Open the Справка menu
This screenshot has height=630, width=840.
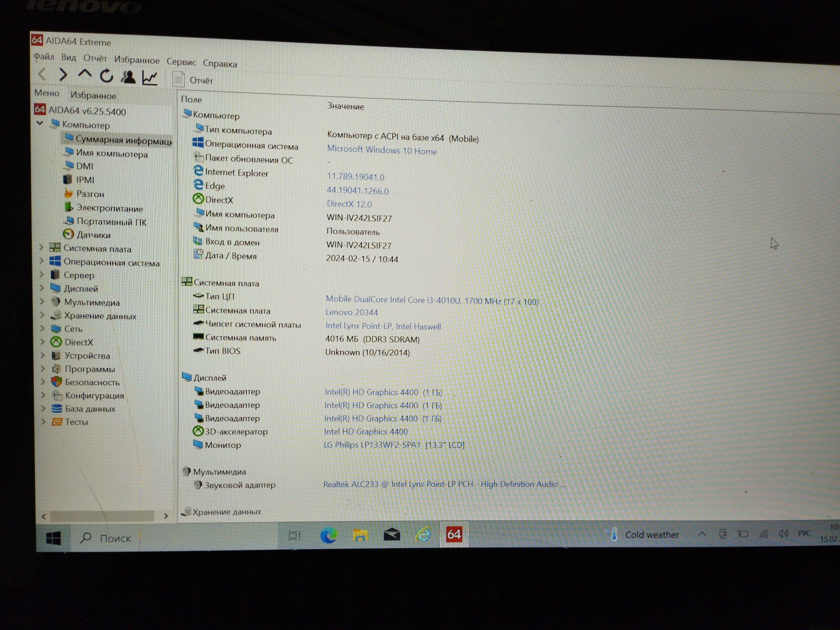[x=220, y=63]
